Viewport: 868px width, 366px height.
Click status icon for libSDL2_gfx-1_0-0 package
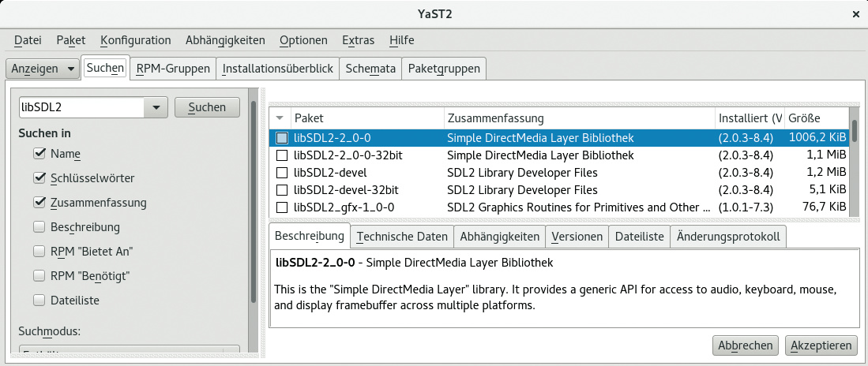281,207
